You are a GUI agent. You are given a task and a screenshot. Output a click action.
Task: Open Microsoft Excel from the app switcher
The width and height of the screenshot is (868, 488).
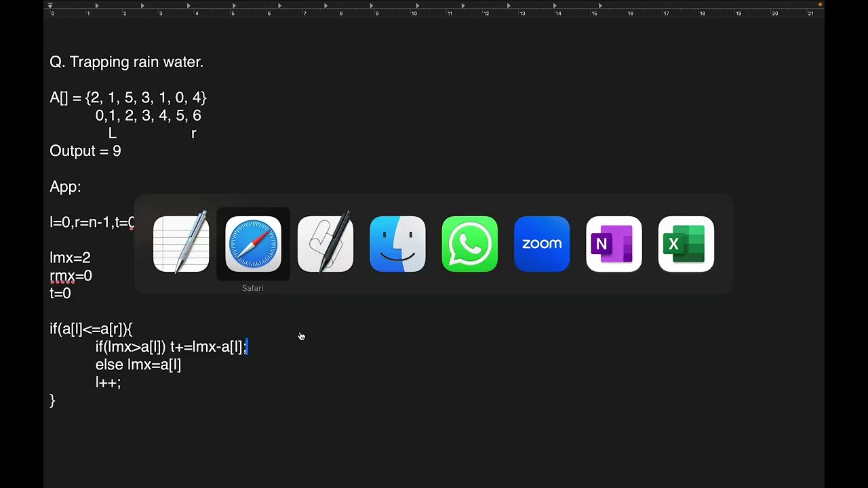686,243
